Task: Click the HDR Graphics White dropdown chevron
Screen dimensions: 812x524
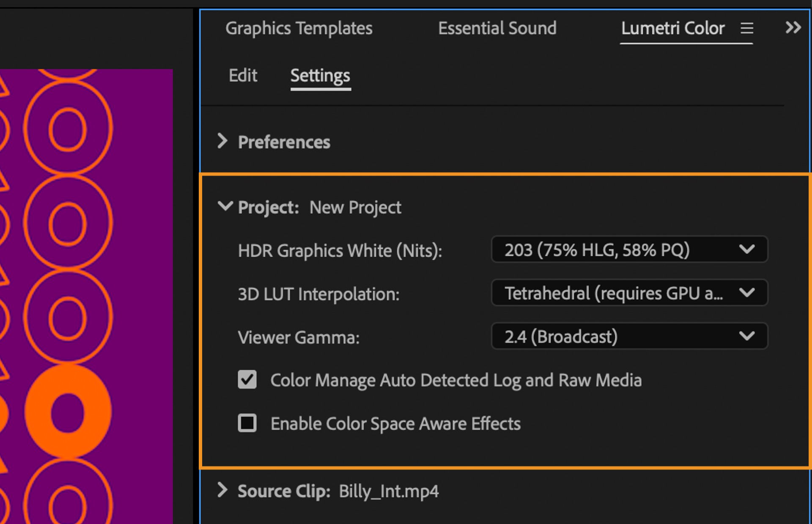Action: [x=749, y=250]
